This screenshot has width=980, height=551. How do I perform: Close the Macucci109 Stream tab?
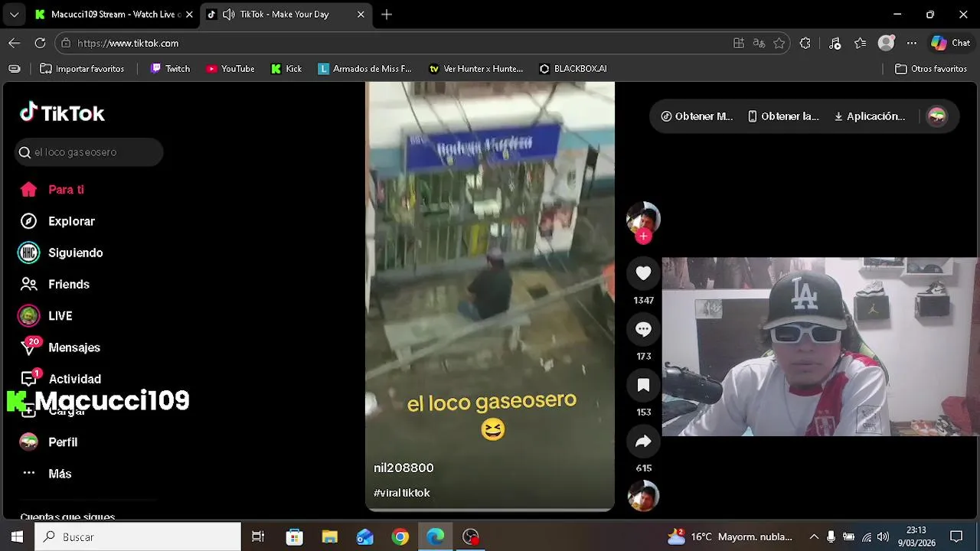(x=189, y=15)
